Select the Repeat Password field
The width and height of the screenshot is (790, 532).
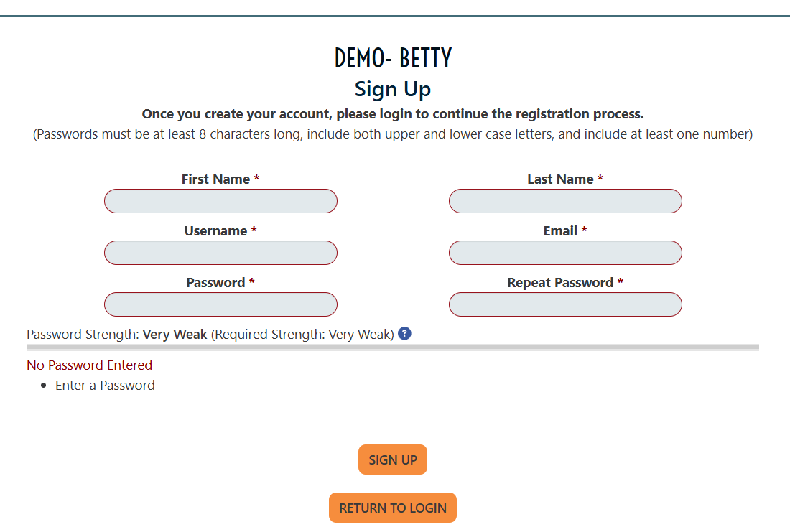point(565,304)
